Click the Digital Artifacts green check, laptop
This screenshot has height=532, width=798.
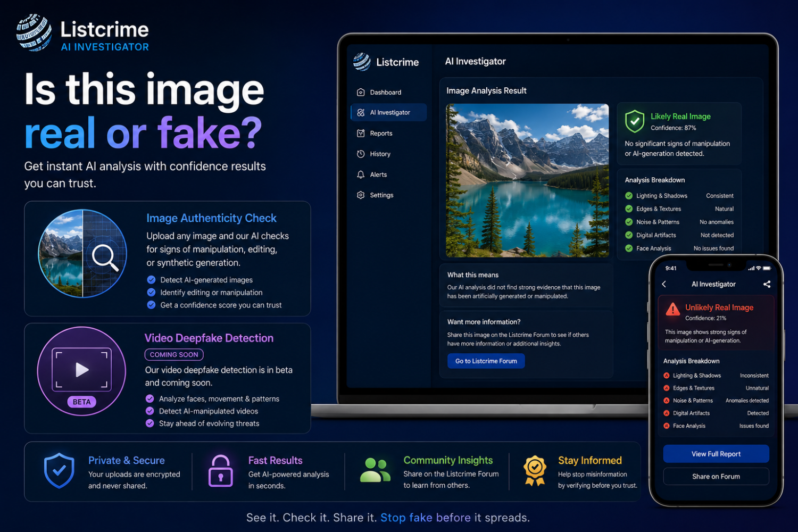click(629, 235)
